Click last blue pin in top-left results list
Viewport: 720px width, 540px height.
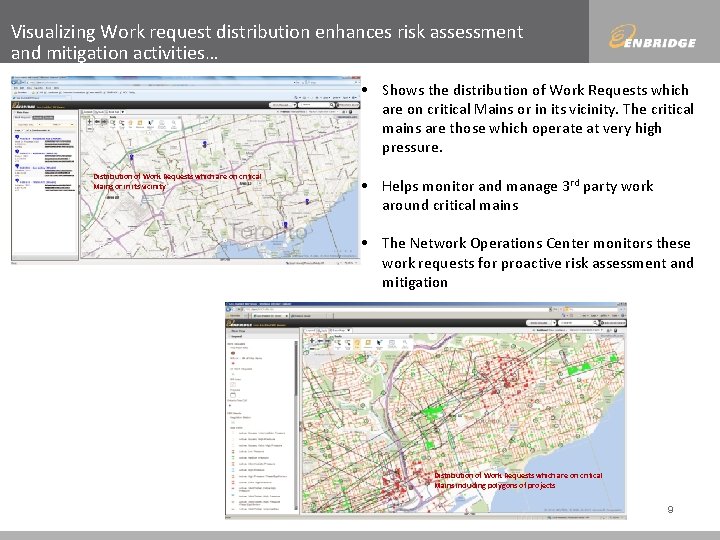tap(17, 180)
